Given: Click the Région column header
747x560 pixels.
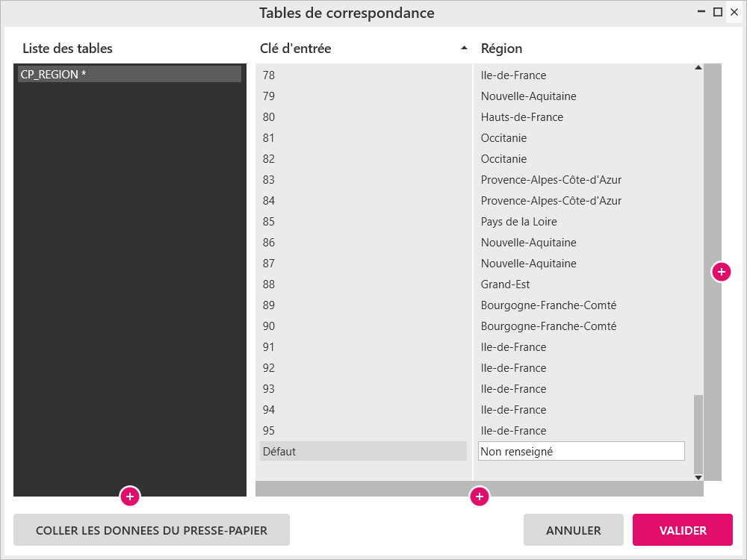Looking at the screenshot, I should [502, 48].
